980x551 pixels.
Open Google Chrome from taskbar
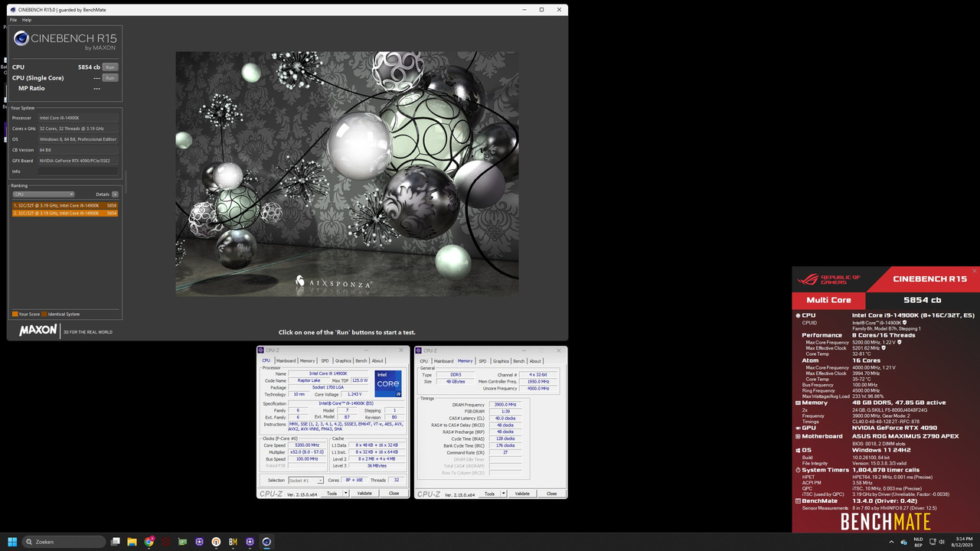pyautogui.click(x=149, y=542)
